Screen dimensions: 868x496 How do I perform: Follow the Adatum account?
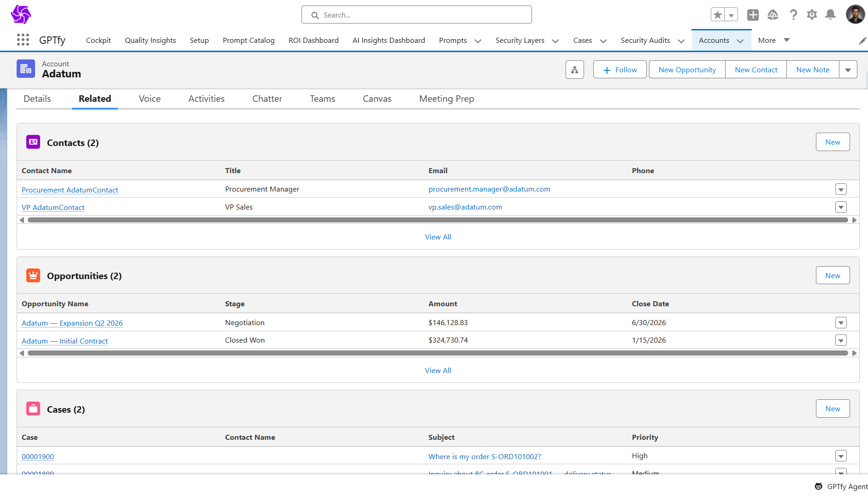point(620,70)
